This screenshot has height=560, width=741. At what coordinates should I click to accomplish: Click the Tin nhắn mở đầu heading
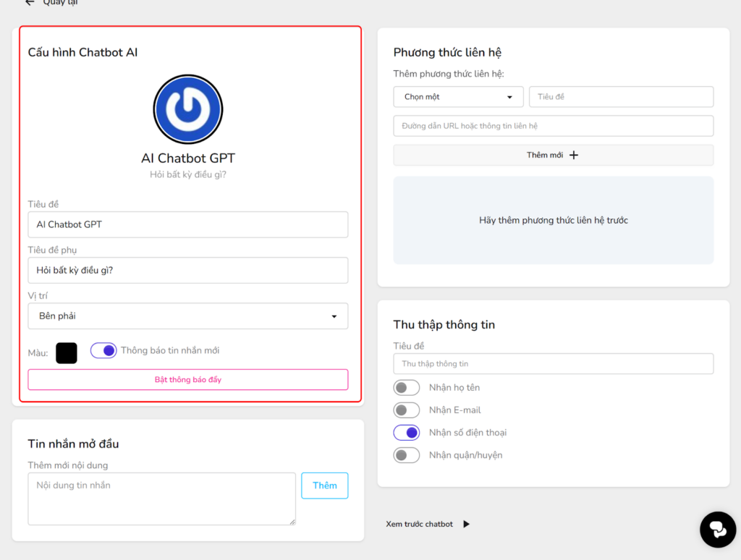73,444
